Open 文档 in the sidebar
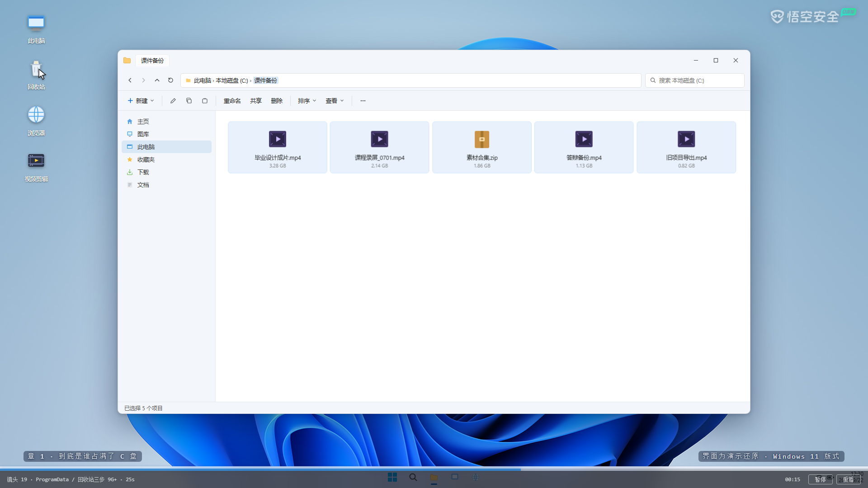Viewport: 868px width, 488px height. pos(166,185)
